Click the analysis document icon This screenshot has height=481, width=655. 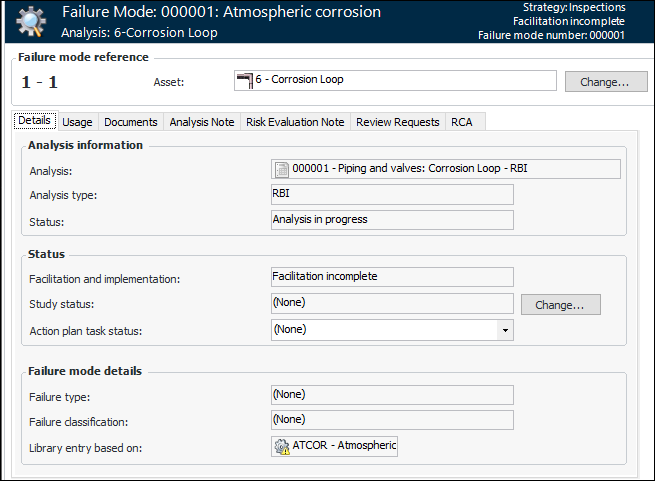(282, 169)
